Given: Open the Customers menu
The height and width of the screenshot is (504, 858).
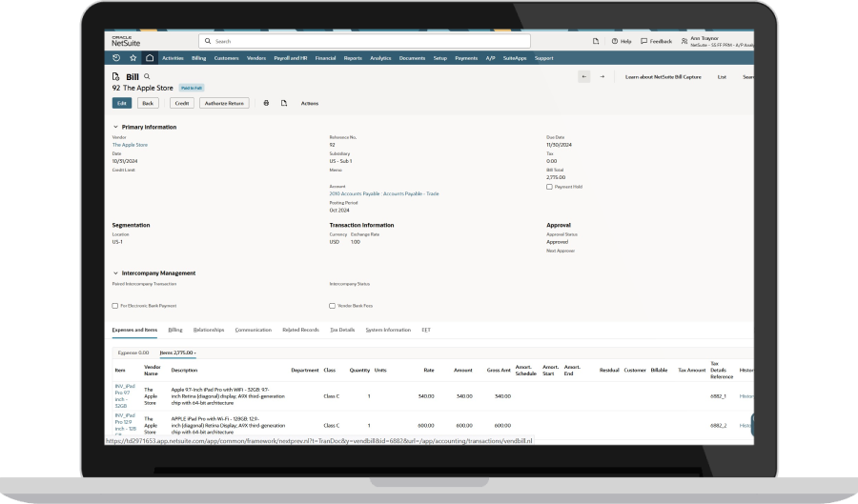Looking at the screenshot, I should (x=227, y=58).
